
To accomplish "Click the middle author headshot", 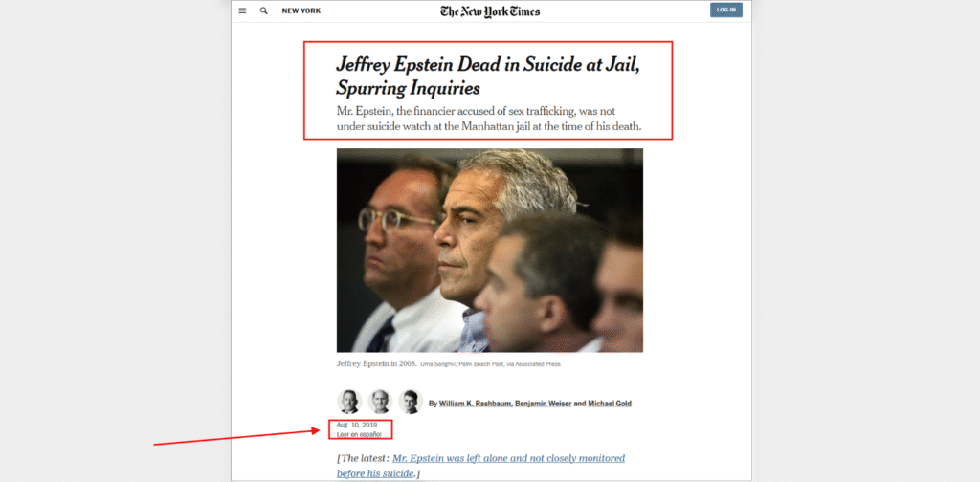I will pyautogui.click(x=380, y=402).
